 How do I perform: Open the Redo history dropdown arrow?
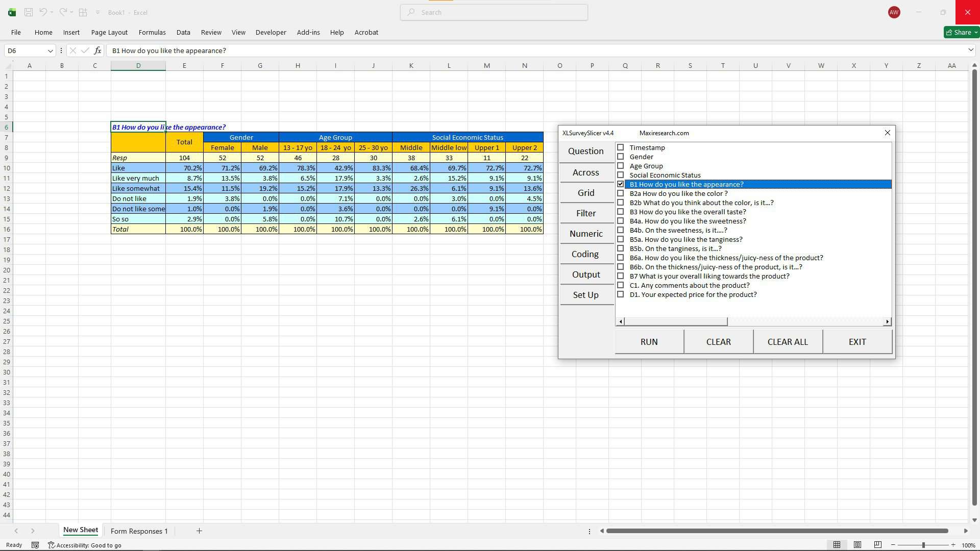tap(71, 12)
